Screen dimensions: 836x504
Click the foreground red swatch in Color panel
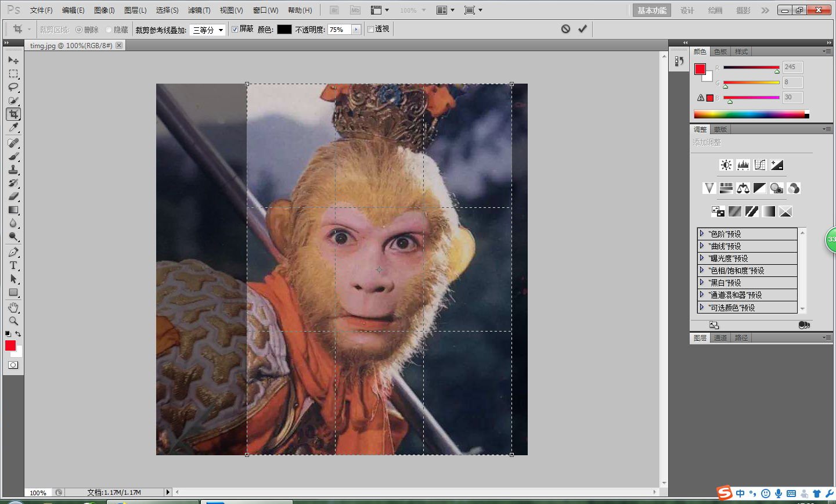pyautogui.click(x=700, y=69)
